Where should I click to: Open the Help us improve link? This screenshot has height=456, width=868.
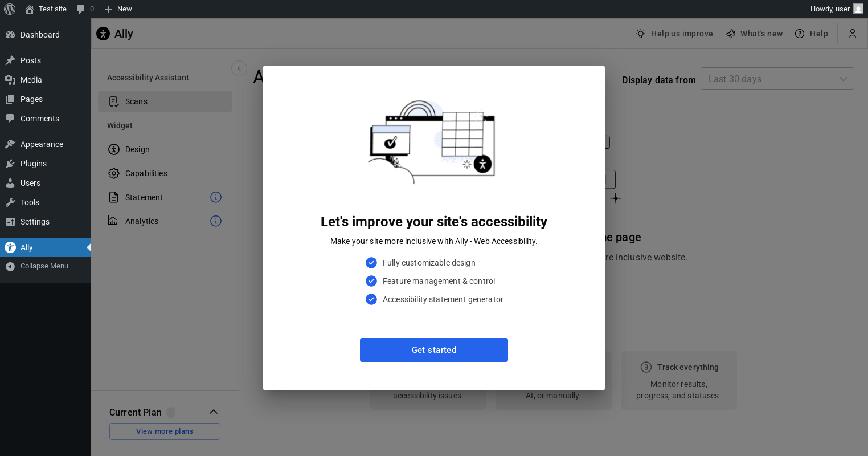point(674,34)
